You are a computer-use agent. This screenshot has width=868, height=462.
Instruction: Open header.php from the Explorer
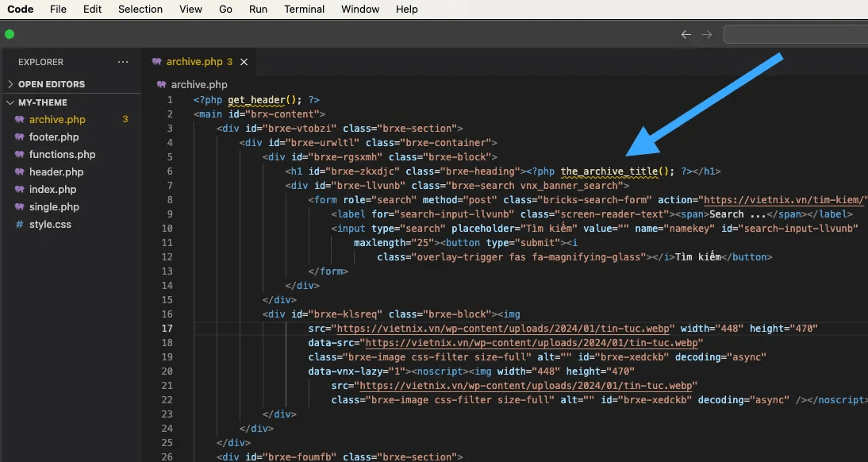click(x=56, y=171)
